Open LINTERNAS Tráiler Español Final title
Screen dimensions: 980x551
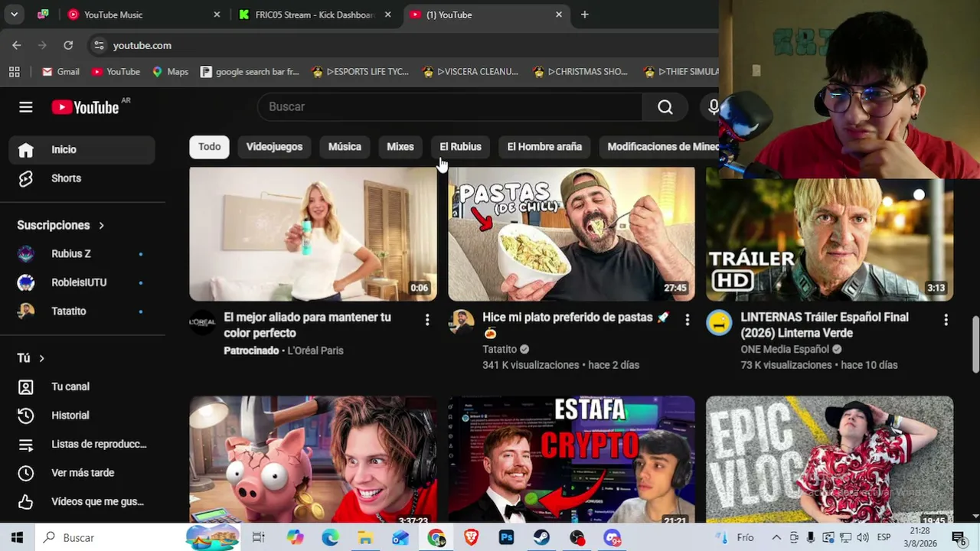click(825, 324)
